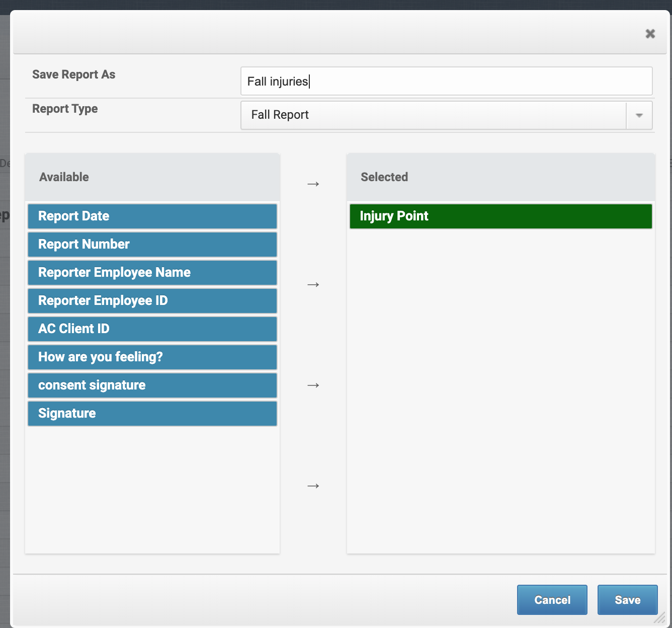Click the Save Report As text field
The image size is (672, 628).
click(446, 81)
